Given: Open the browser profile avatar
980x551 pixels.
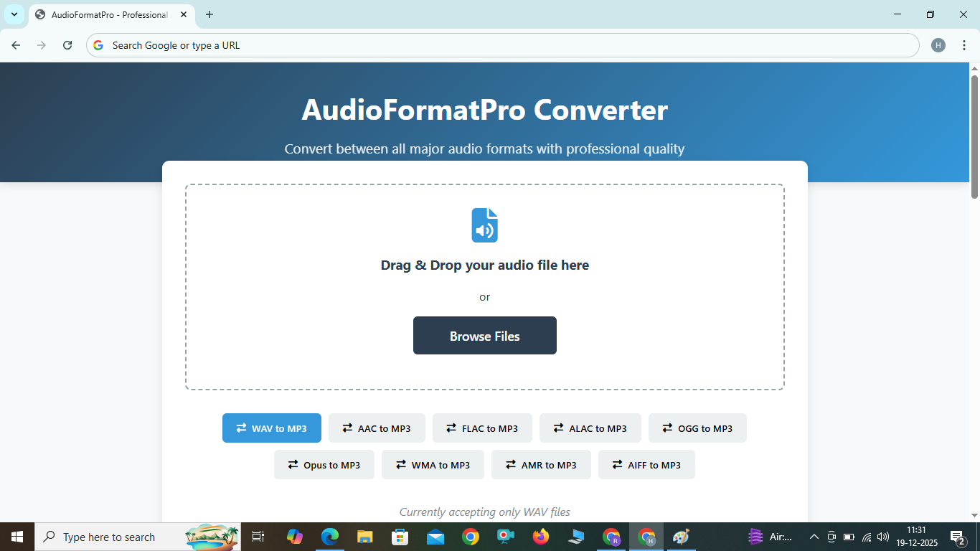Looking at the screenshot, I should click(x=938, y=44).
